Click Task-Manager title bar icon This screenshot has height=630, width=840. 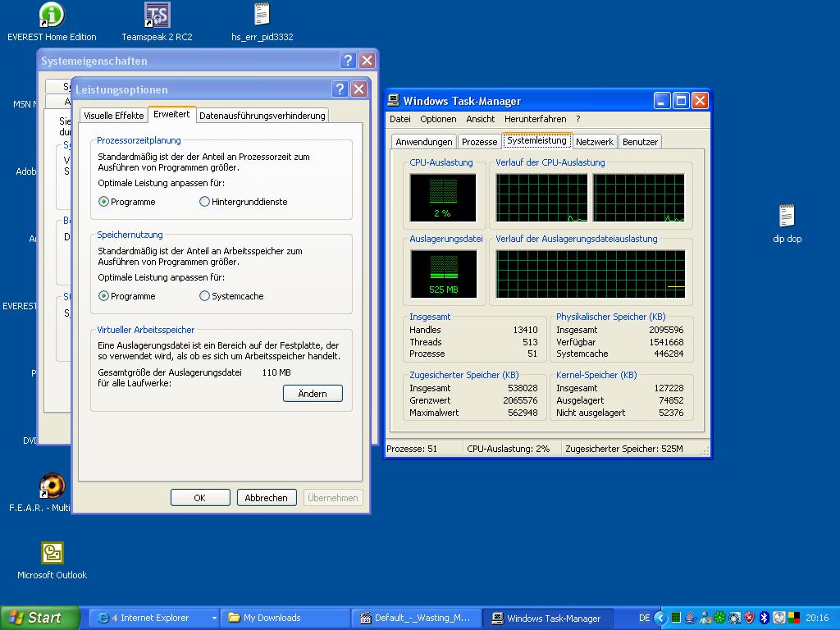tap(394, 100)
